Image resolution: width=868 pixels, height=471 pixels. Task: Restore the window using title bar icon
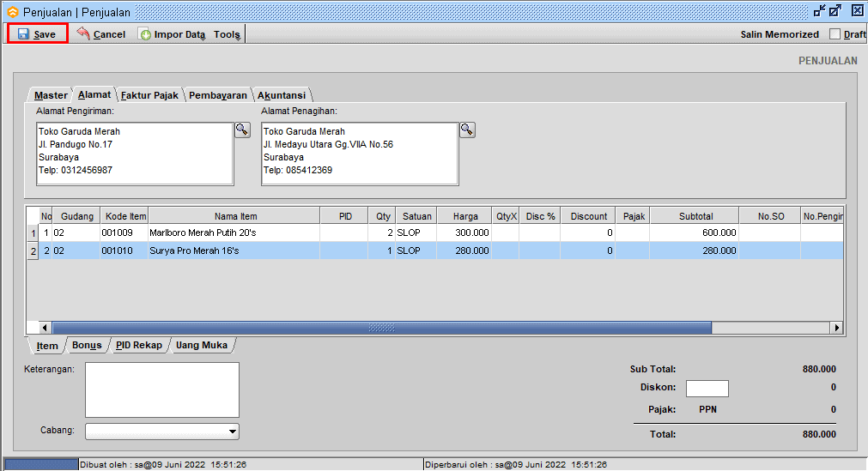[x=835, y=10]
